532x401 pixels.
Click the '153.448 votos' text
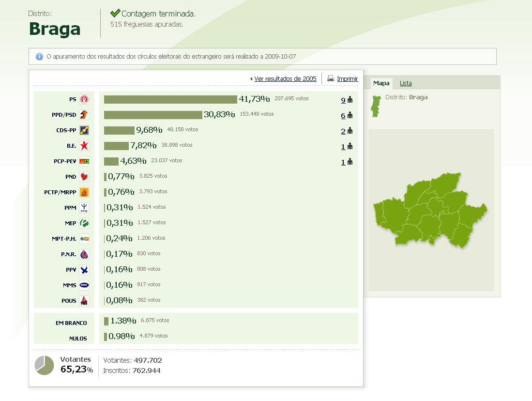[x=257, y=114]
